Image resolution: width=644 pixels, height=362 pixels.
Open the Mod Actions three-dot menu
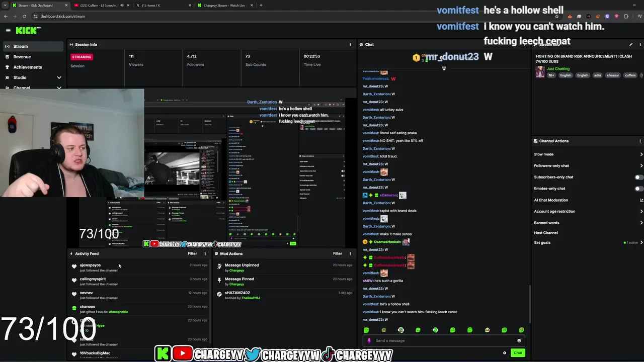click(x=350, y=253)
